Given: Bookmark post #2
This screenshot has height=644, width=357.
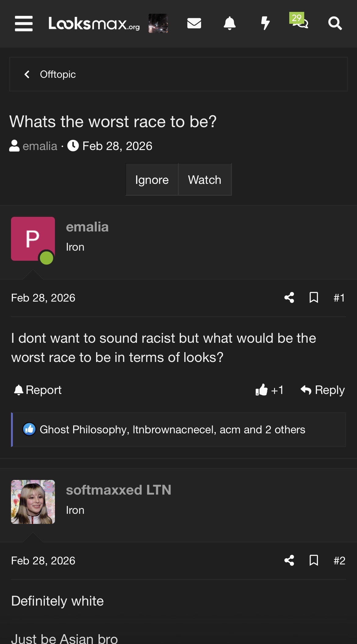Looking at the screenshot, I should [314, 560].
